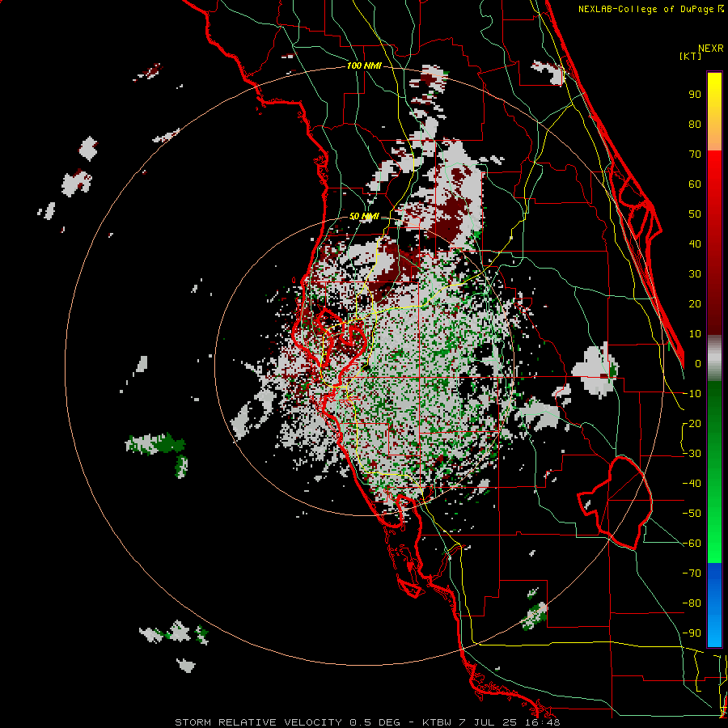728x728 pixels.
Task: Click the negative 20 knot scale label
Action: (692, 423)
